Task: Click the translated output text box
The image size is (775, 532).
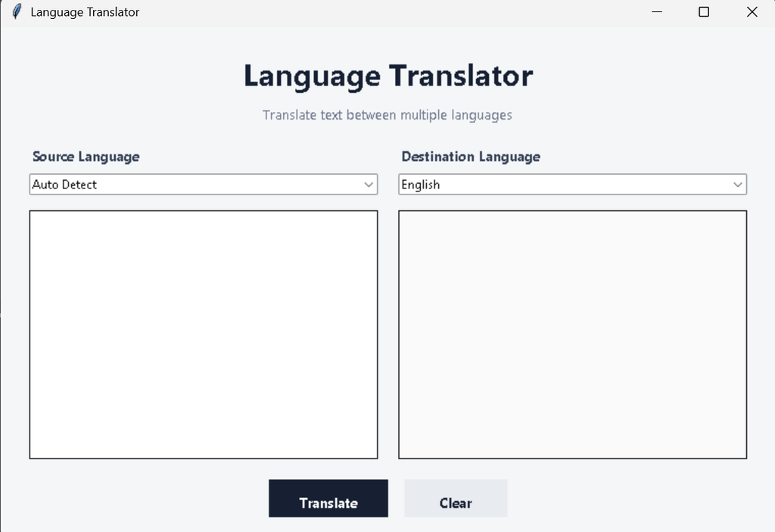Action: [x=572, y=334]
